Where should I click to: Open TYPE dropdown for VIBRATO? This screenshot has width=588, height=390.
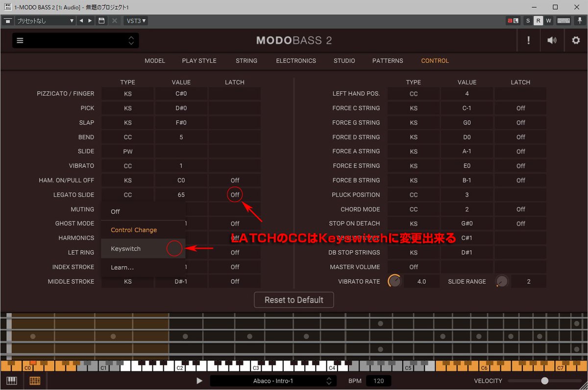click(x=127, y=166)
